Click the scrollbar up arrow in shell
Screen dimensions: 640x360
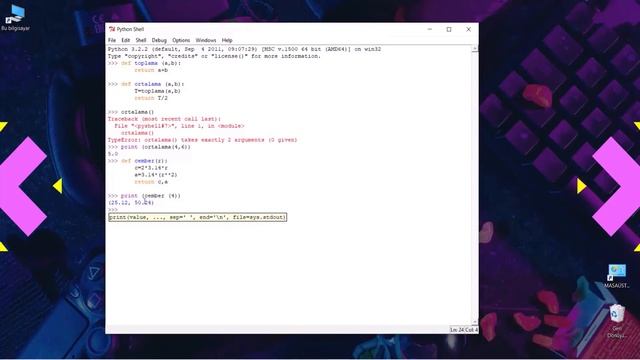click(x=475, y=49)
